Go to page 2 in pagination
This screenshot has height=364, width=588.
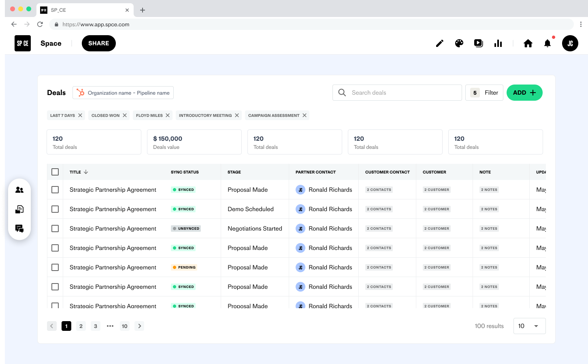pos(81,326)
